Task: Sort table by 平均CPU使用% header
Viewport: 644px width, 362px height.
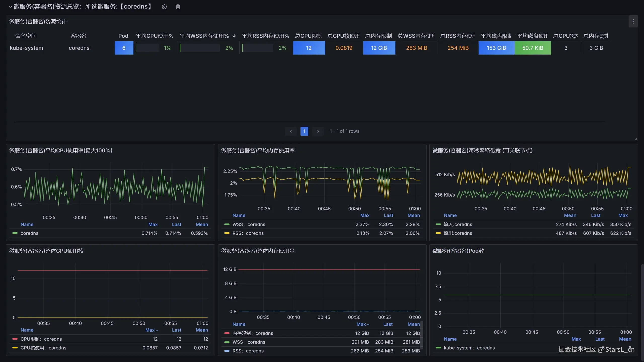Action: [x=154, y=36]
